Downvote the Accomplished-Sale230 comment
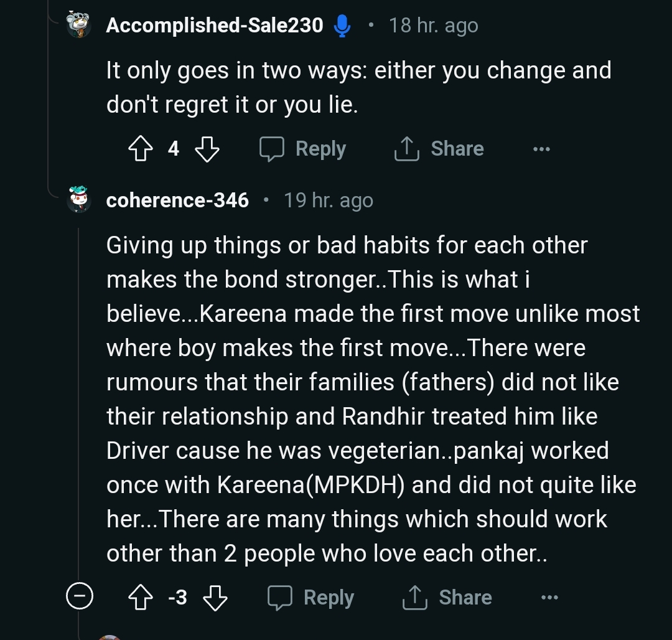Viewport: 672px width, 640px height. tap(207, 149)
